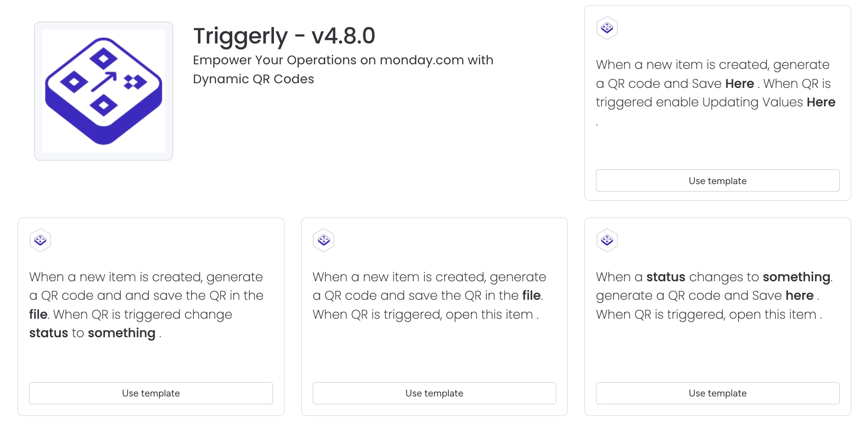Image resolution: width=868 pixels, height=433 pixels.
Task: Click the Triggerly icon in the status changes card
Action: [607, 240]
